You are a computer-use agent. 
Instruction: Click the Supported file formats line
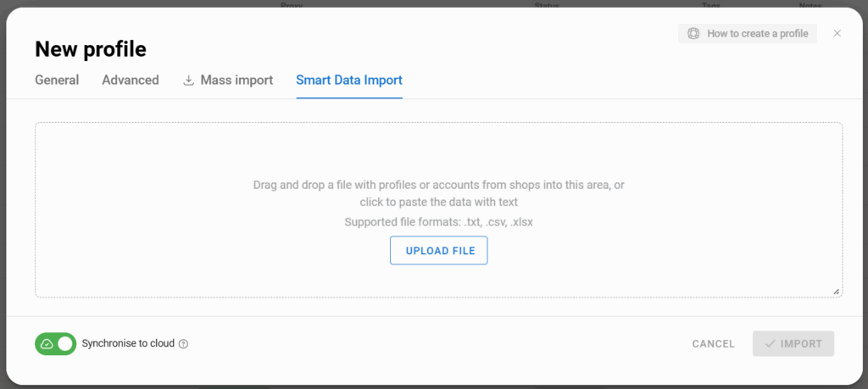pyautogui.click(x=439, y=222)
